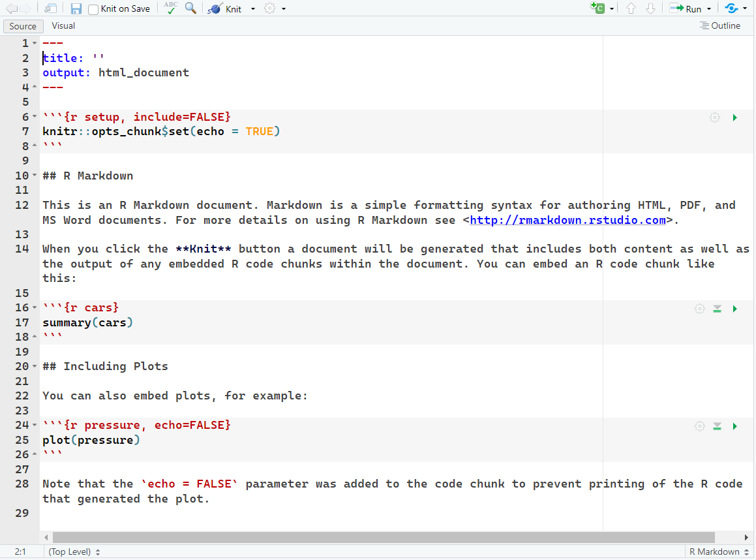Screen dimensions: 756x560
Task: Click the '{r setup, include=FALSE}' chunk header
Action: (147, 117)
